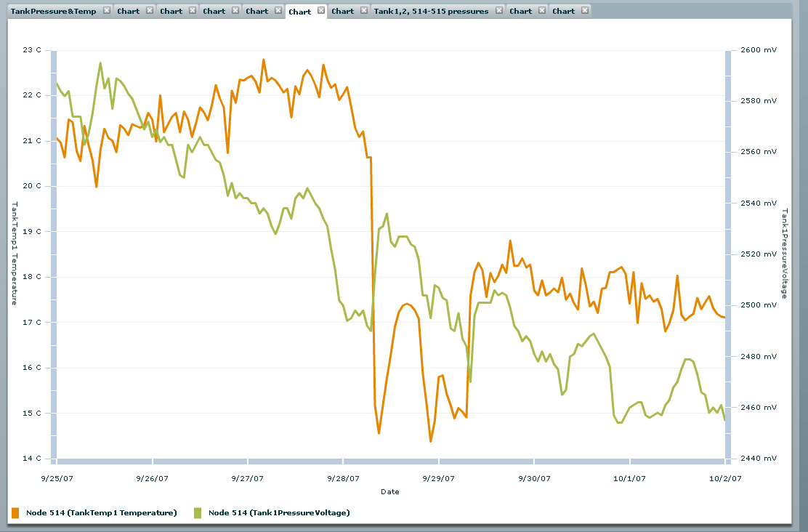Screen dimensions: 808x532
Task: Close the TankPressure&Temp tab
Action: coord(106,11)
